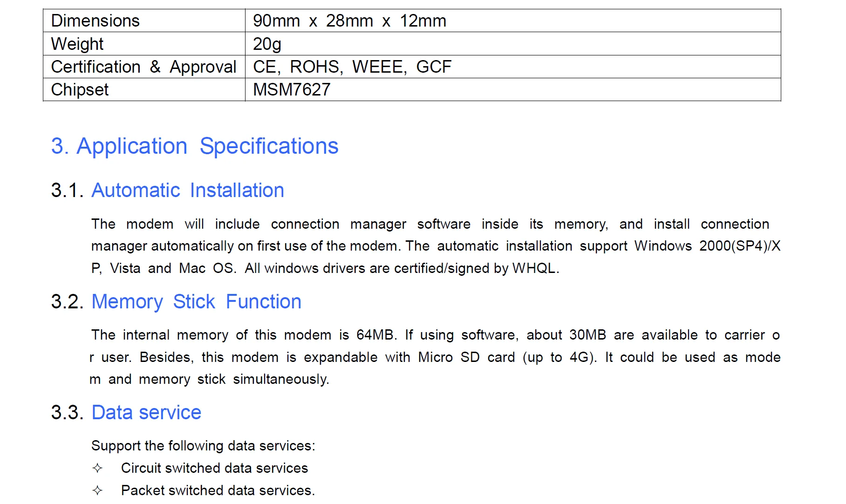The height and width of the screenshot is (504, 846).
Task: Select the '90mm x 28mm x 12mm' cell
Action: (x=349, y=21)
